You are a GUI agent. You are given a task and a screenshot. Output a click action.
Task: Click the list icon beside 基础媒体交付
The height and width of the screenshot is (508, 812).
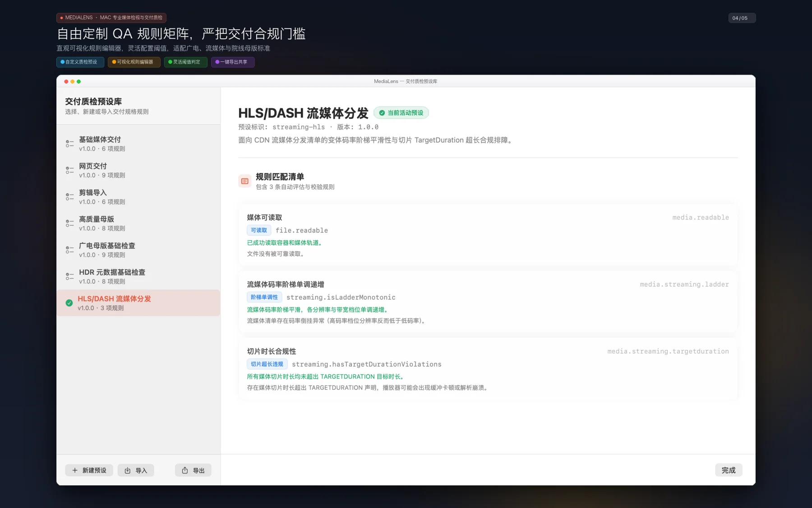coord(69,144)
